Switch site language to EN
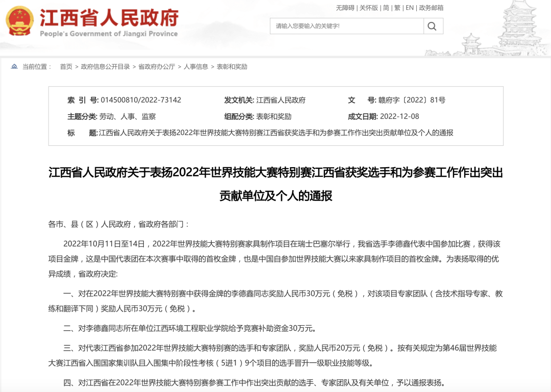551x392 pixels. point(410,8)
